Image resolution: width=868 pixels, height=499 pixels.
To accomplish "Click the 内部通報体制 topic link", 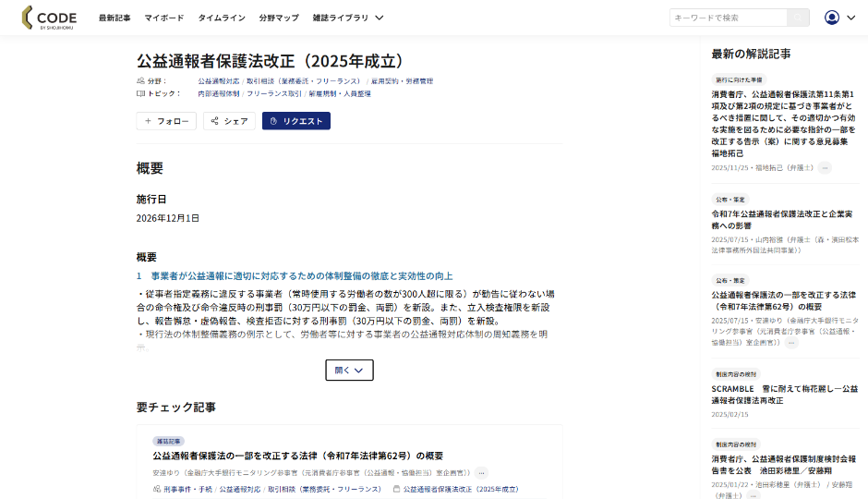I will coord(218,93).
